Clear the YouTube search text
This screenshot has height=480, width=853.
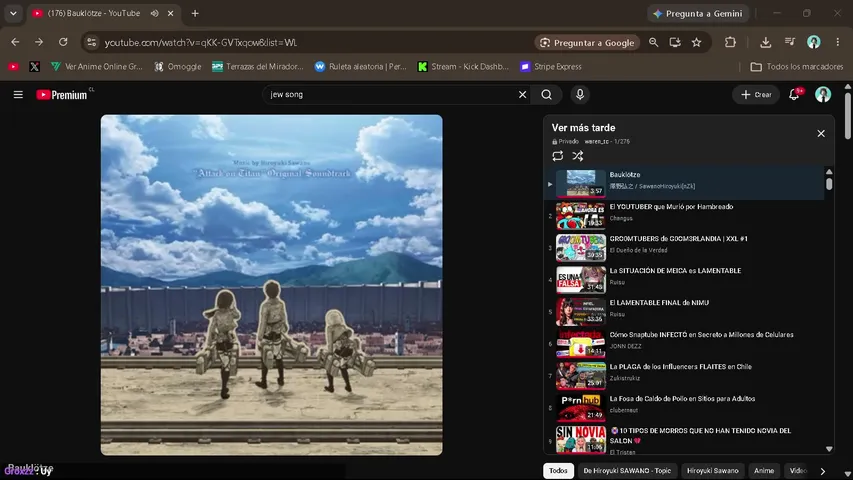point(522,95)
